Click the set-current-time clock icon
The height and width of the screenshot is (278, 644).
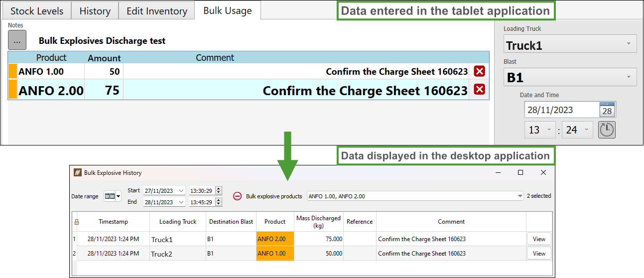607,130
